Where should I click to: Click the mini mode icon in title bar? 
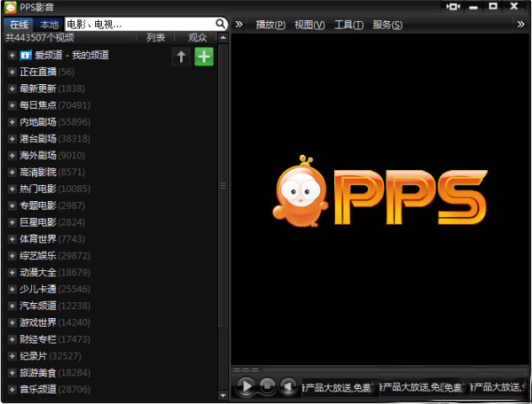[454, 7]
